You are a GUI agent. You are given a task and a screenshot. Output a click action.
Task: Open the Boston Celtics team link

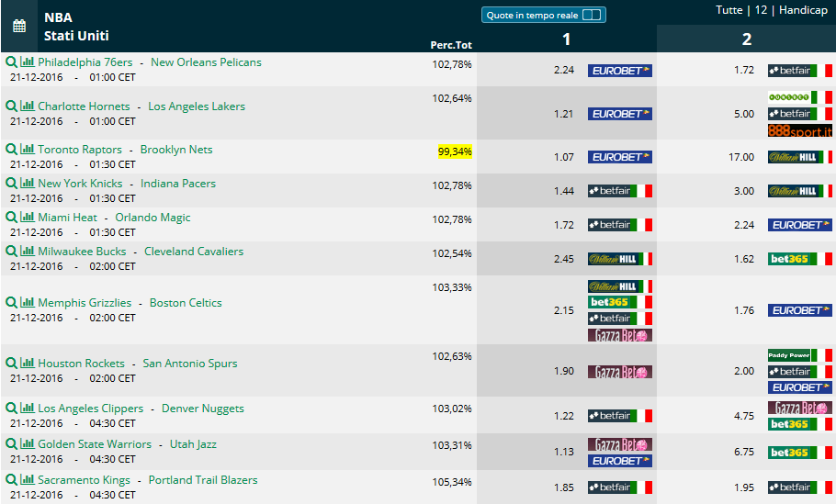pos(186,303)
